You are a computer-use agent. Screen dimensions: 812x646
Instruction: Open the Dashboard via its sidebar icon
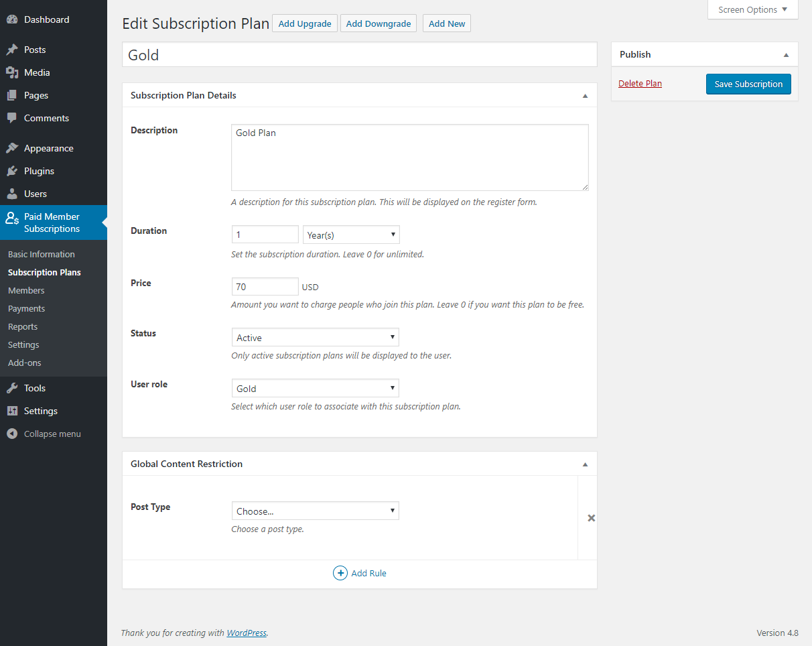click(x=14, y=19)
